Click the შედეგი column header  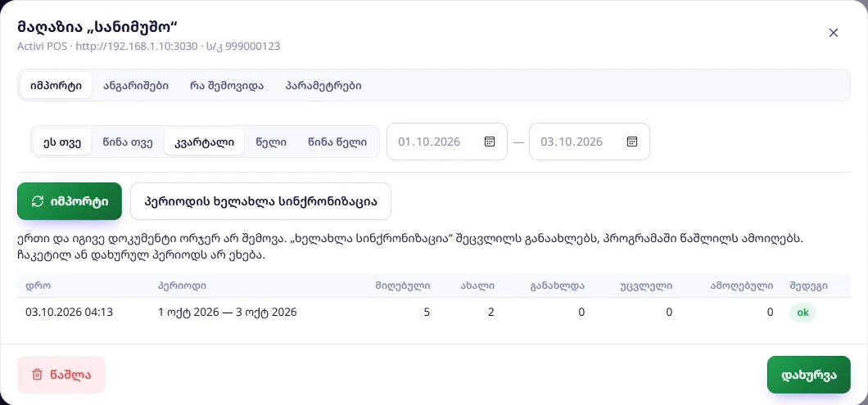pos(809,286)
